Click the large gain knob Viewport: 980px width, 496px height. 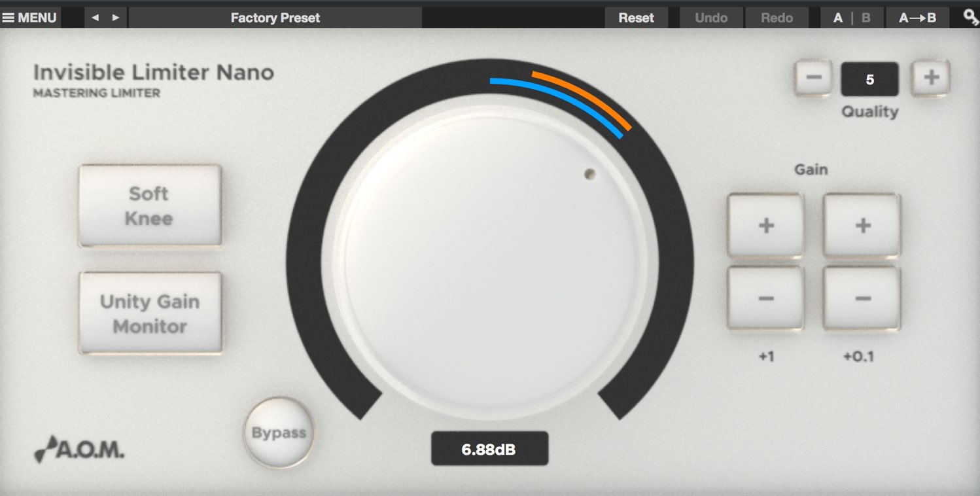(490, 262)
